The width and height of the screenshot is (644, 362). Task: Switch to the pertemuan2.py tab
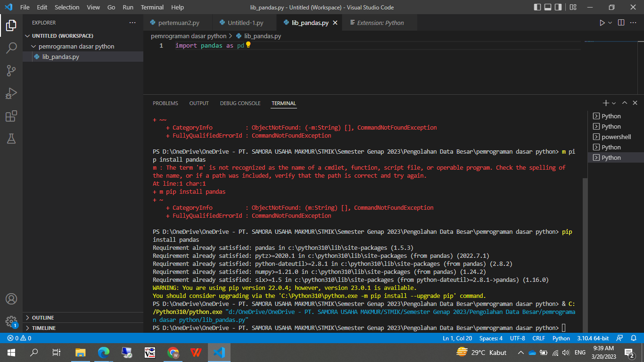tap(178, 23)
